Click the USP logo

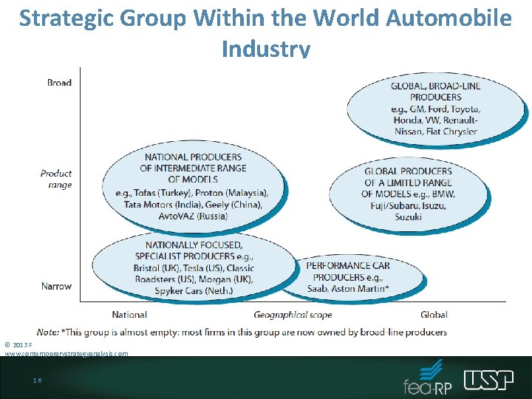tap(488, 380)
